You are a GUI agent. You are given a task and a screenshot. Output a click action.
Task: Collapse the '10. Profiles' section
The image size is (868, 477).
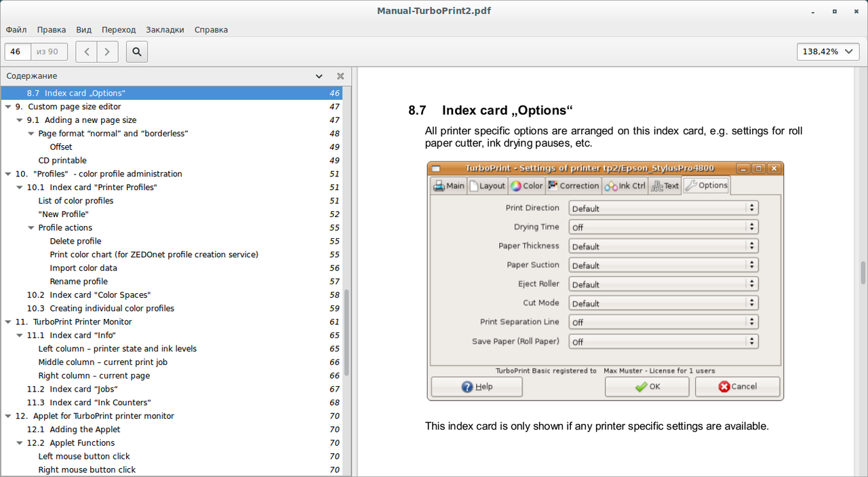pyautogui.click(x=8, y=174)
